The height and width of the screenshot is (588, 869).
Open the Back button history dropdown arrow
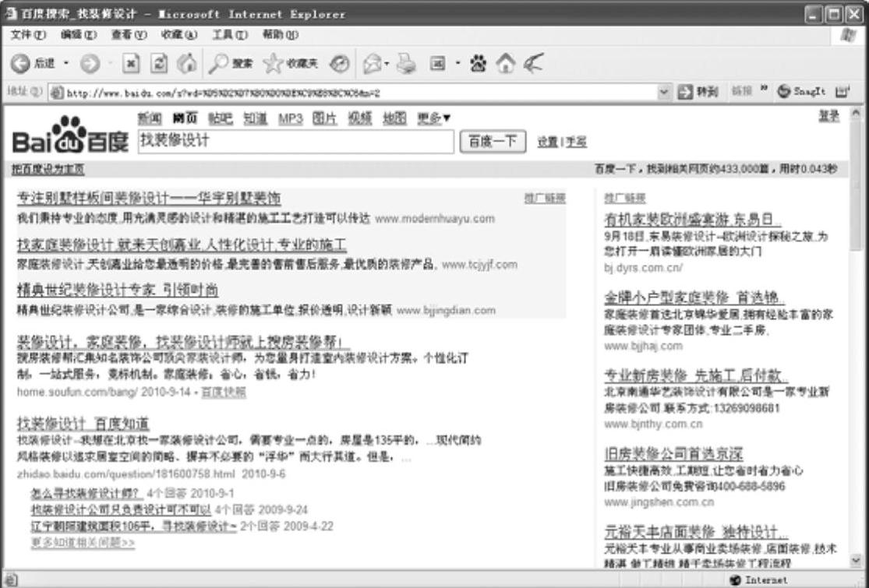point(66,63)
